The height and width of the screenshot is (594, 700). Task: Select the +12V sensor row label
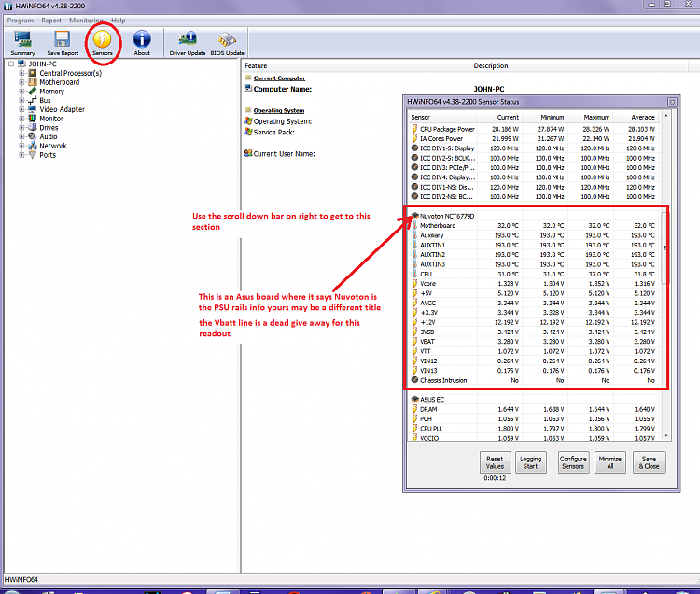tap(427, 322)
